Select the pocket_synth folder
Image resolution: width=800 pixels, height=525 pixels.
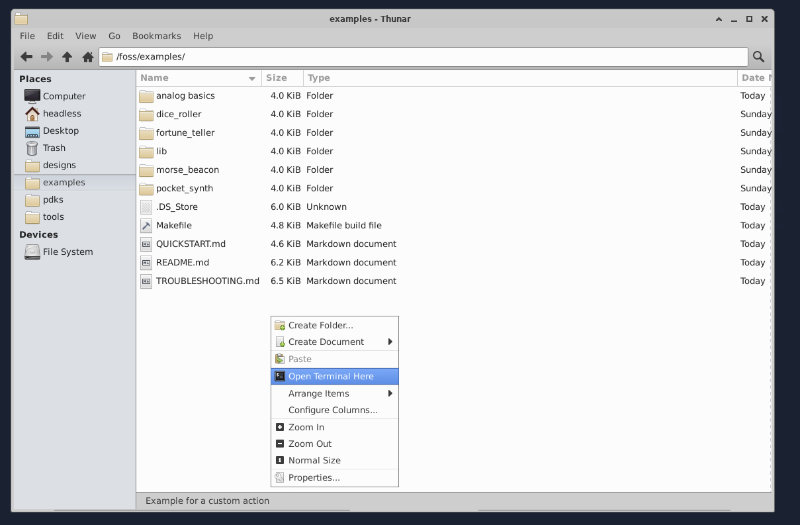tap(184, 189)
